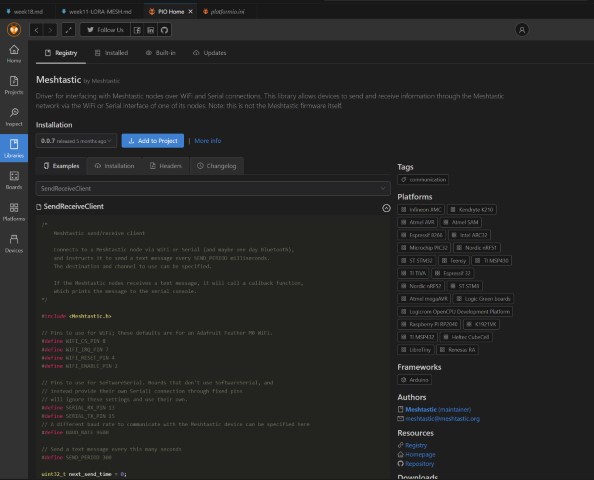
Task: Select the Updates tab
Action: 209,53
